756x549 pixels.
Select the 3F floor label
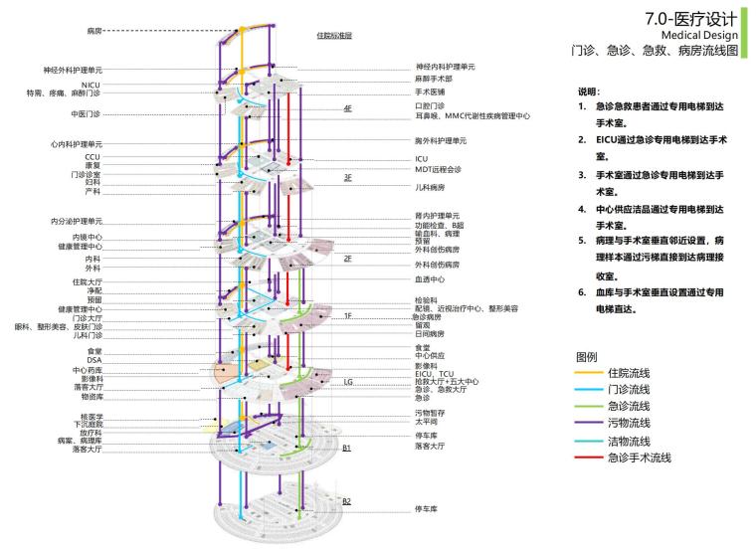[x=347, y=177]
